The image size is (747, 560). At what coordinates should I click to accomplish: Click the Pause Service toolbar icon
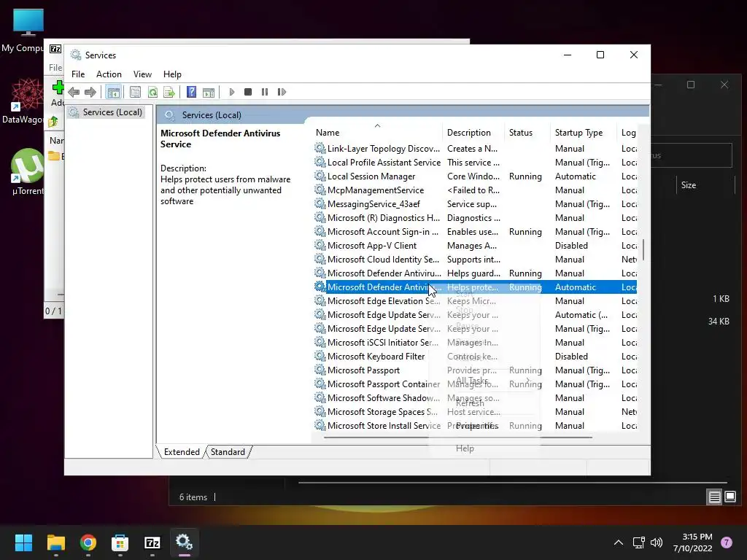tap(265, 92)
